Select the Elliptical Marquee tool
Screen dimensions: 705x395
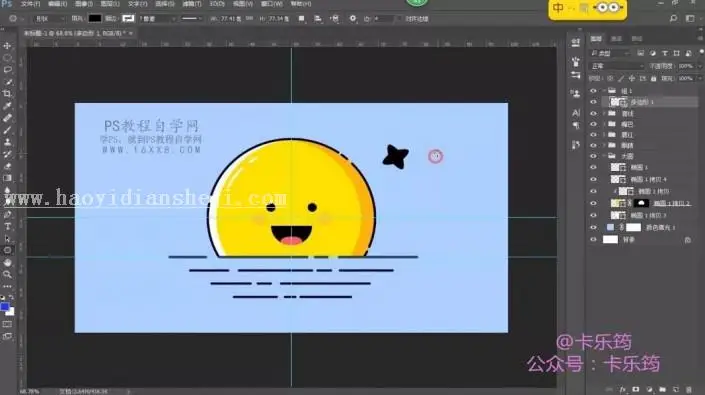pyautogui.click(x=7, y=58)
